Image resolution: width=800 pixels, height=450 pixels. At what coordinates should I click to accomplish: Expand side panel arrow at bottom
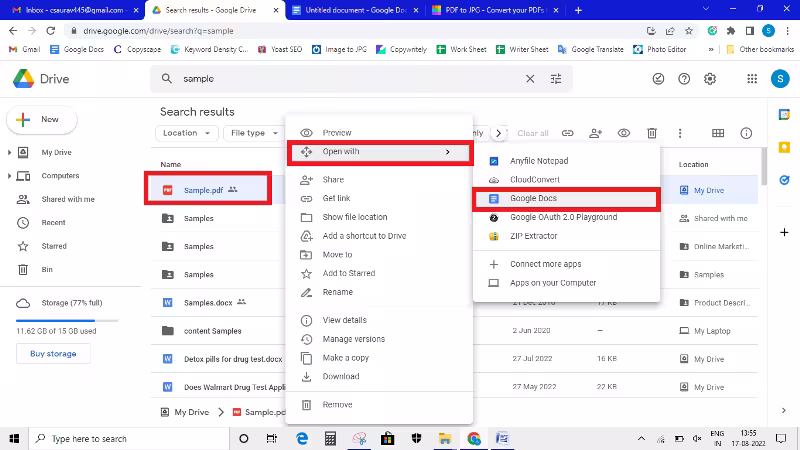click(x=784, y=410)
